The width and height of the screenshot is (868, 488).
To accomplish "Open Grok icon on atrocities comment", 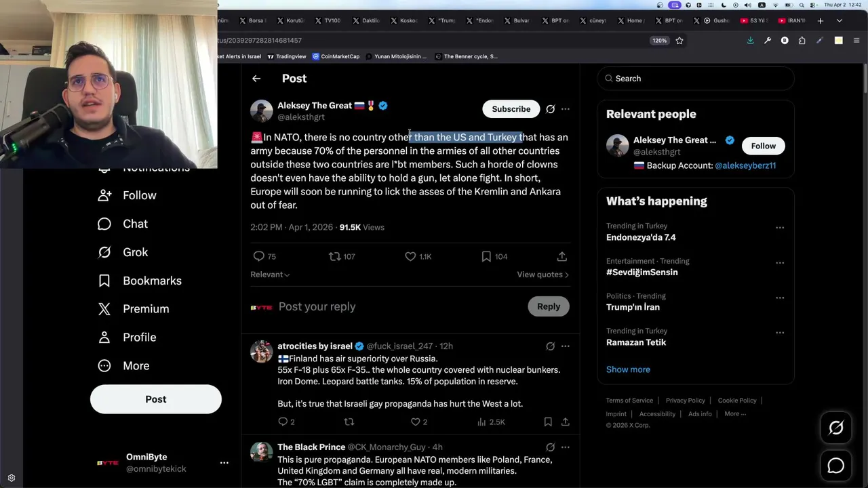I will (x=551, y=346).
